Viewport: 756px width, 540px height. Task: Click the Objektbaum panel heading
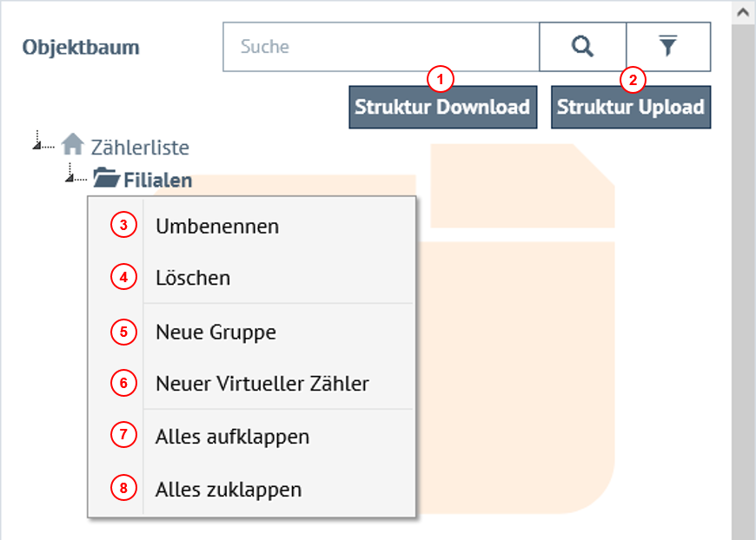click(x=81, y=48)
